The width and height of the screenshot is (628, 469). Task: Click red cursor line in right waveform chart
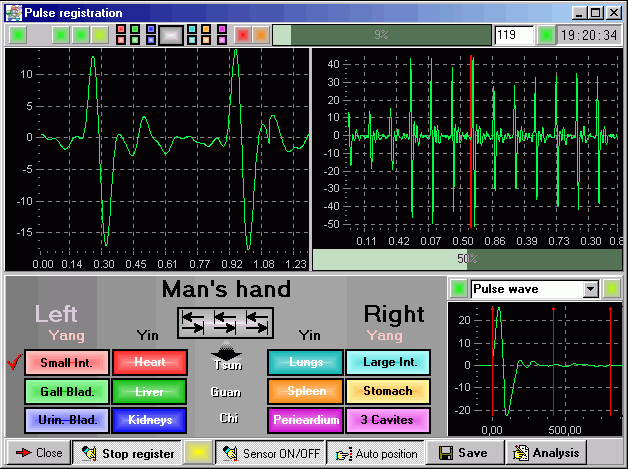click(x=471, y=141)
